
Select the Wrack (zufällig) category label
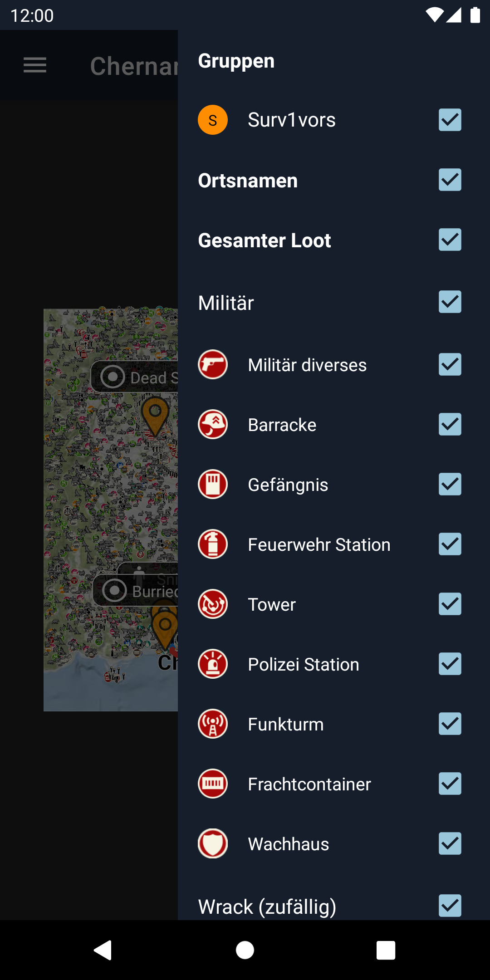pos(267,906)
